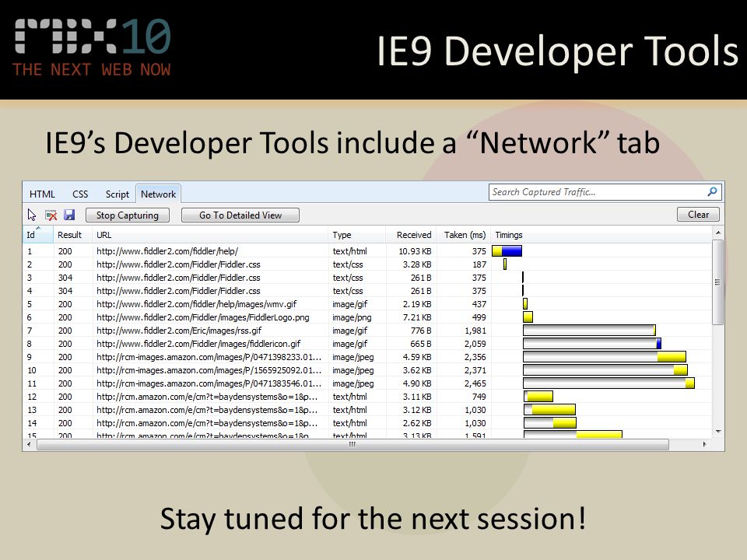The image size is (747, 560).
Task: Sort by the Type column header
Action: (x=357, y=235)
